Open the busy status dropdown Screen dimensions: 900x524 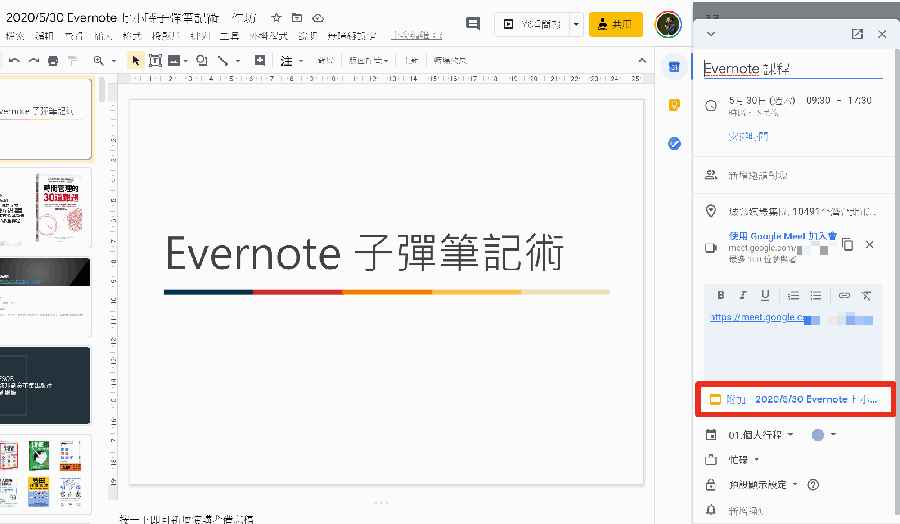(x=744, y=460)
